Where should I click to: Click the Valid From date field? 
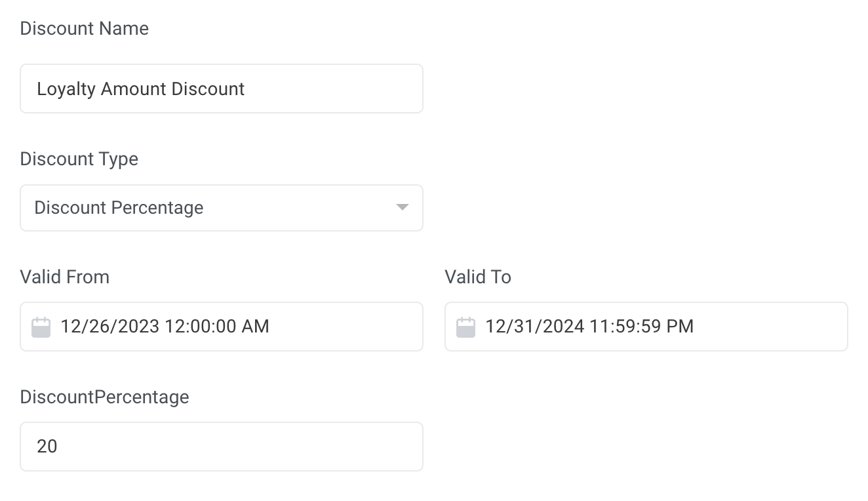click(x=222, y=327)
